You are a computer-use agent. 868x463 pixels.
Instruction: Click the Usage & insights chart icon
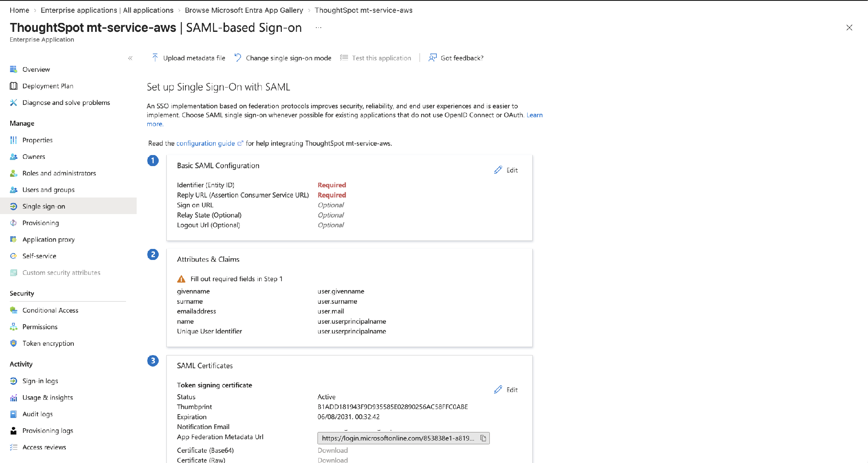pos(14,397)
